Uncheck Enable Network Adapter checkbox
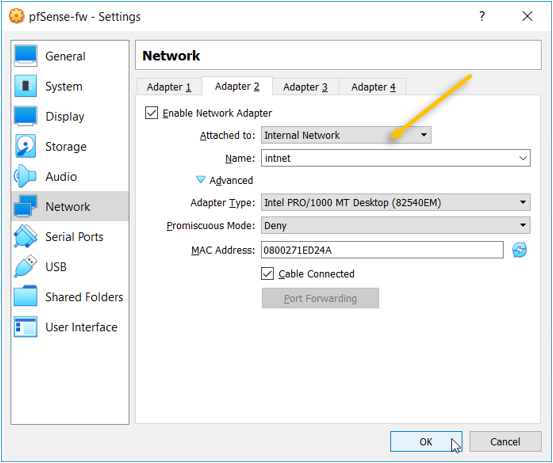Viewport: 553px width, 463px height. pyautogui.click(x=151, y=113)
